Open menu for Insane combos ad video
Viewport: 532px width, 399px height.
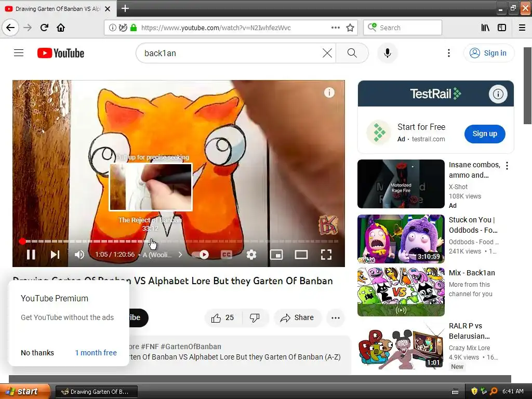[x=507, y=166]
